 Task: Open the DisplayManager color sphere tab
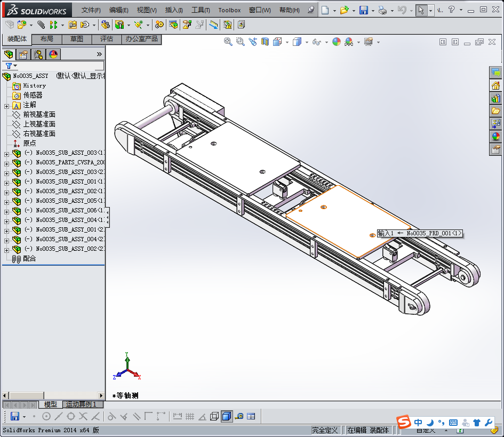53,54
